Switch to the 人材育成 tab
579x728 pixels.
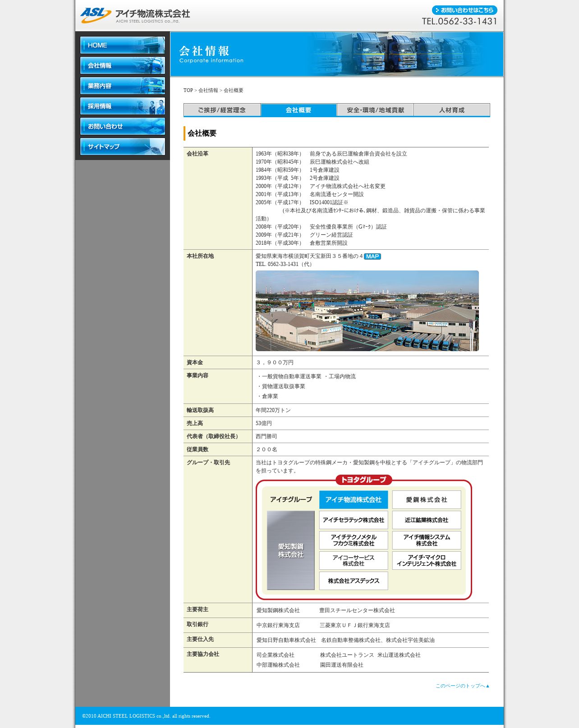pos(452,110)
